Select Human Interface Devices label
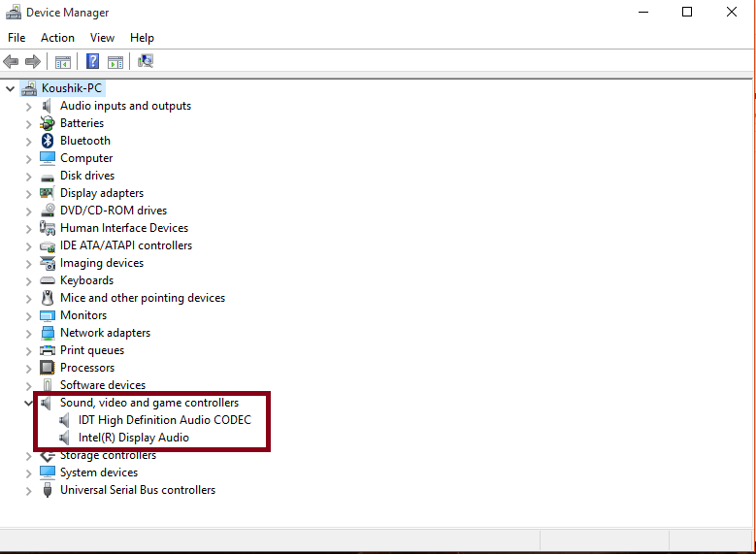The height and width of the screenshot is (554, 756). point(124,228)
